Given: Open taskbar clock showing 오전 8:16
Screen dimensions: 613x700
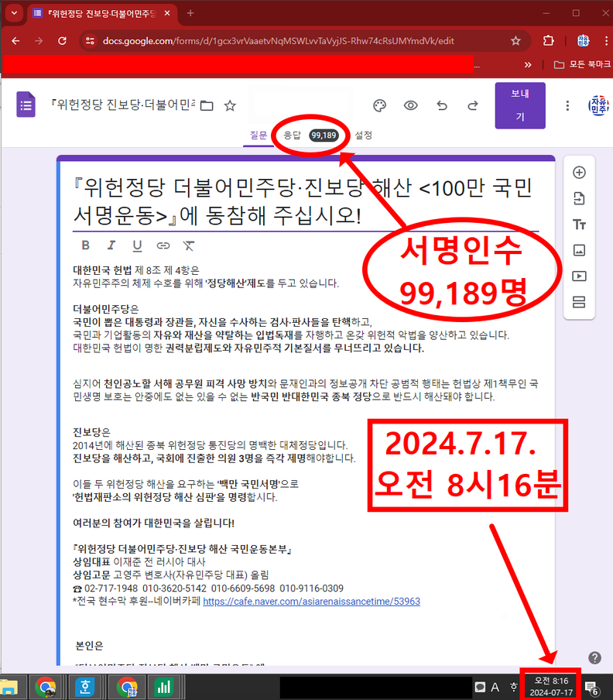Looking at the screenshot, I should (x=551, y=686).
